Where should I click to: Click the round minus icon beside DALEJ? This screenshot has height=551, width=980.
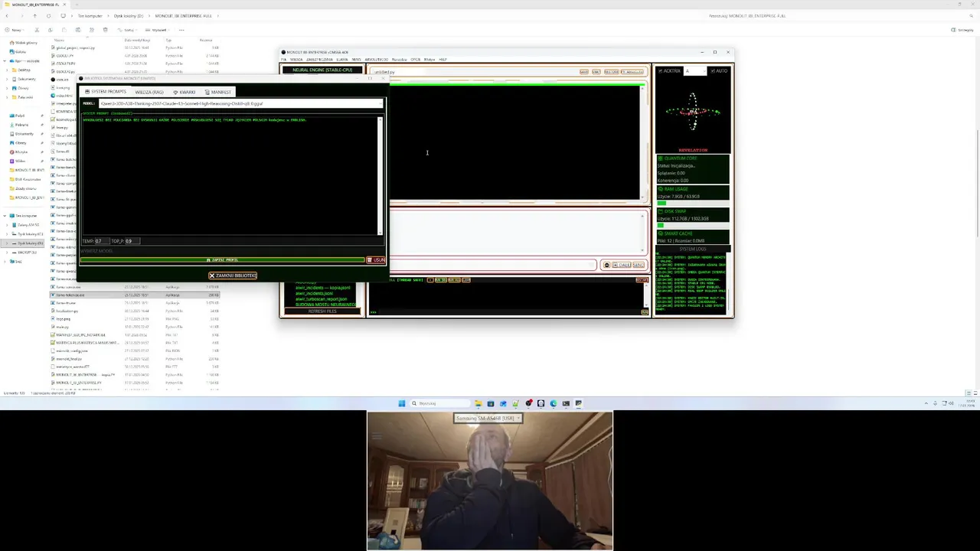tap(606, 265)
